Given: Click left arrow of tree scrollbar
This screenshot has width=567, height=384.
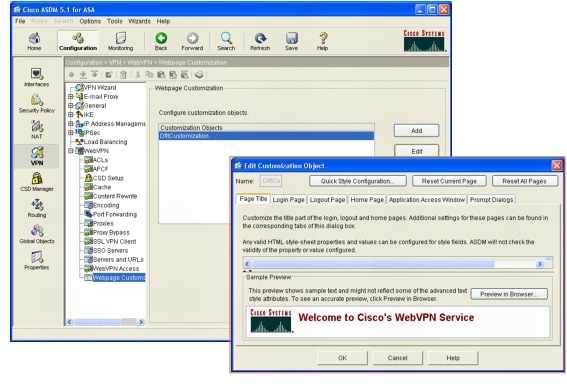Looking at the screenshot, I should pyautogui.click(x=70, y=322).
